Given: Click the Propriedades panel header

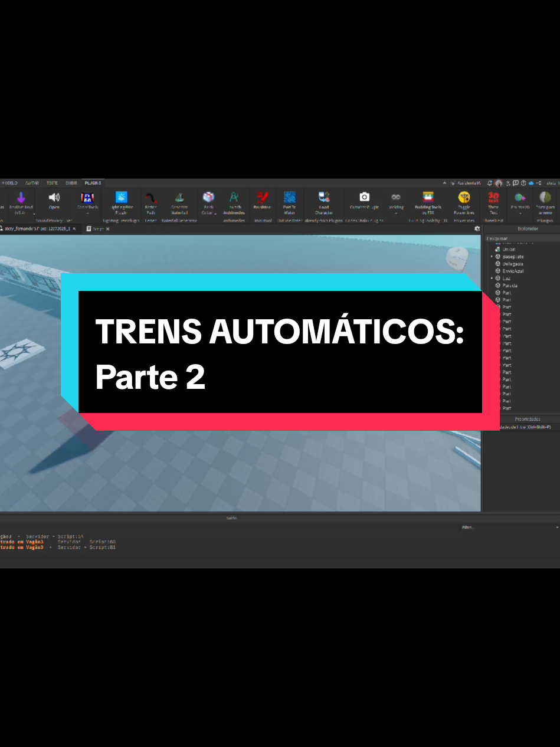Looking at the screenshot, I should coord(528,419).
